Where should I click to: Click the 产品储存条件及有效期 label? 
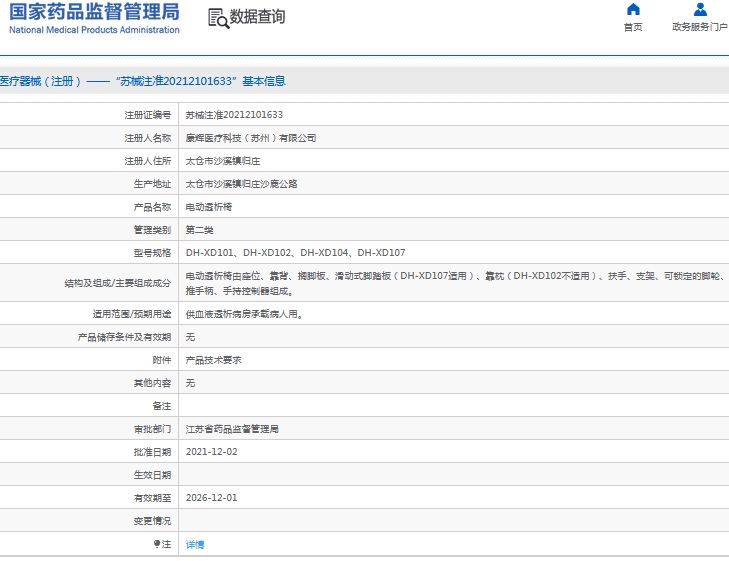(125, 337)
